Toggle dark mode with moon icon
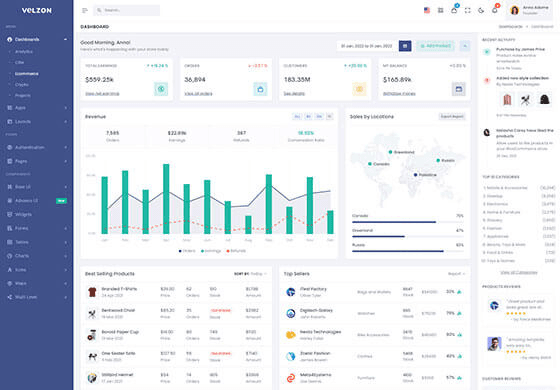 pos(481,10)
